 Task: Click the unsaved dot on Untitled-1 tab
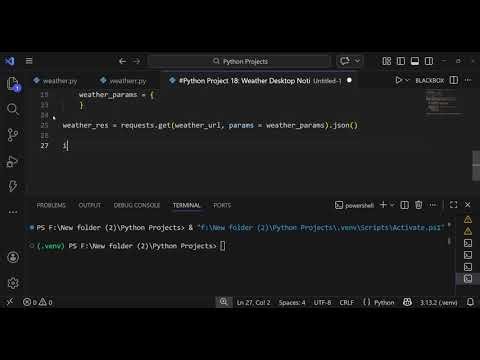[349, 80]
